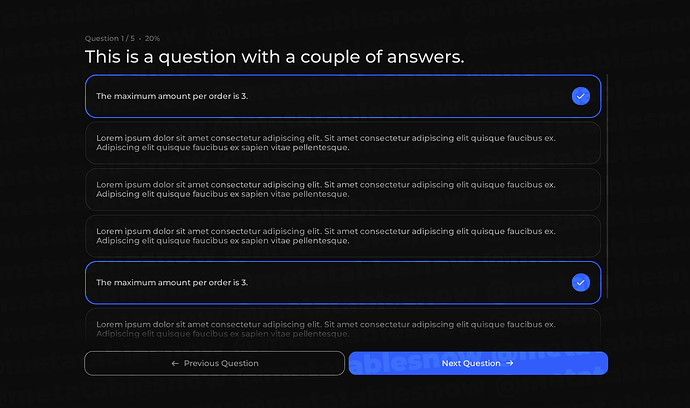Click the left arrow icon beside Previous Question
The width and height of the screenshot is (690, 408).
(175, 363)
